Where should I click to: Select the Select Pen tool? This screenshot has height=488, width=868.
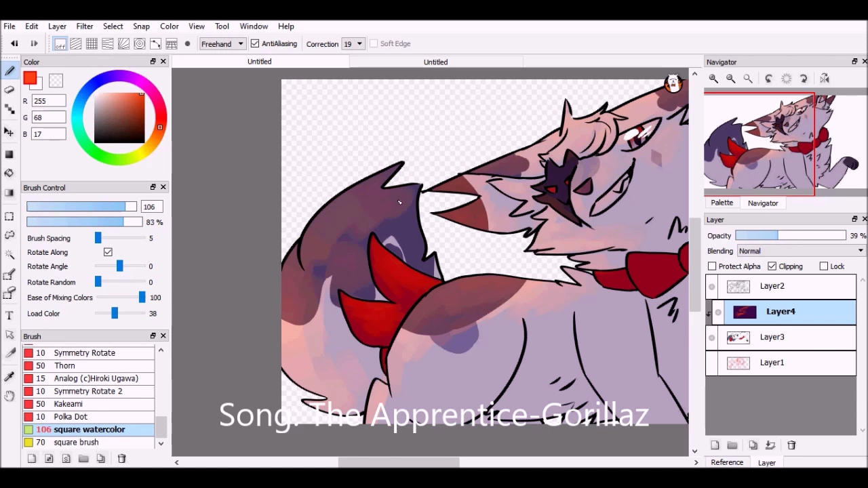pos(9,274)
